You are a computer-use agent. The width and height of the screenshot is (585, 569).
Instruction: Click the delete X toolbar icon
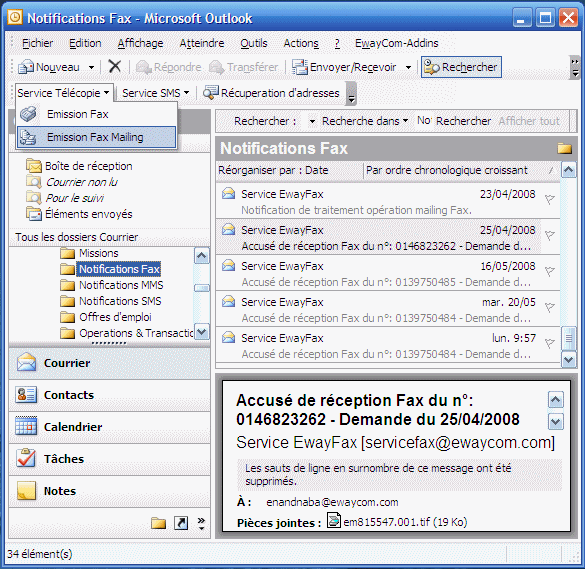click(115, 67)
